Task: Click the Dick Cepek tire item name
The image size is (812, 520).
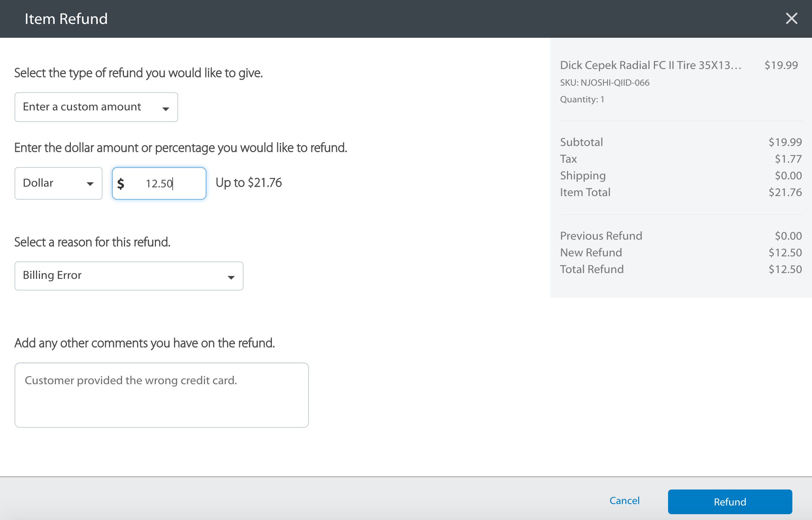Action: pos(651,65)
